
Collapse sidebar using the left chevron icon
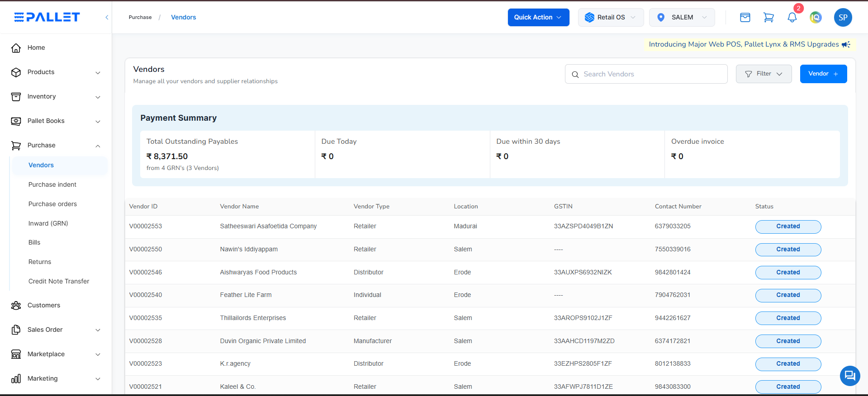click(x=107, y=18)
